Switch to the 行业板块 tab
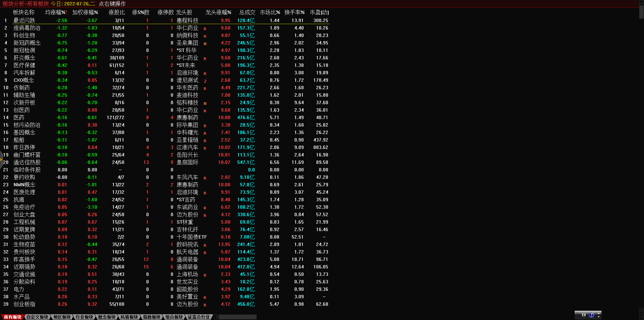 coord(84,317)
